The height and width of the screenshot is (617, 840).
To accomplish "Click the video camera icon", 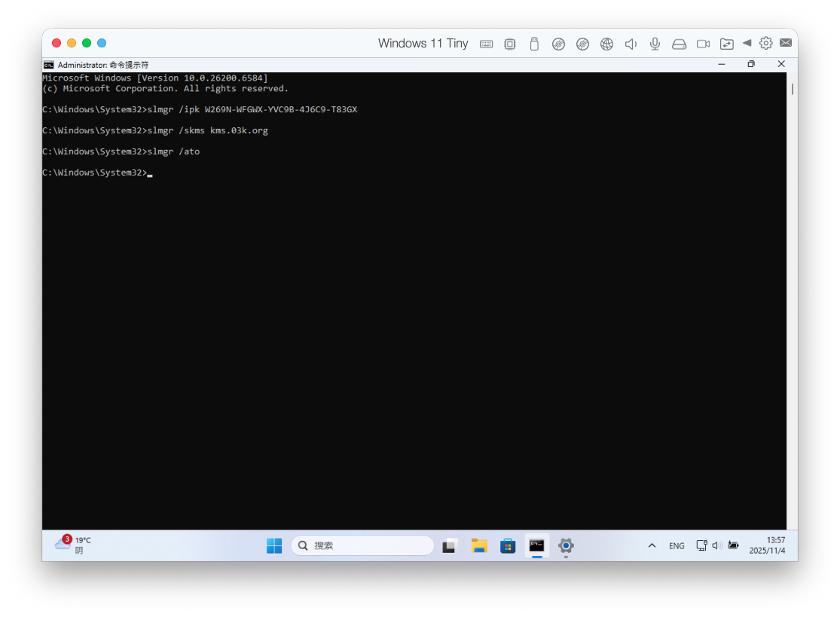I will (703, 44).
